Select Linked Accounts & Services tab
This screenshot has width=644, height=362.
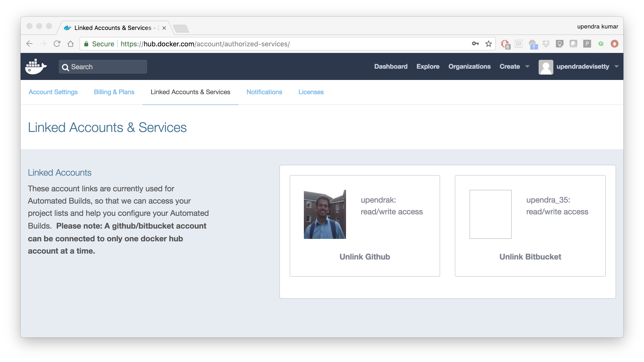[x=190, y=92]
